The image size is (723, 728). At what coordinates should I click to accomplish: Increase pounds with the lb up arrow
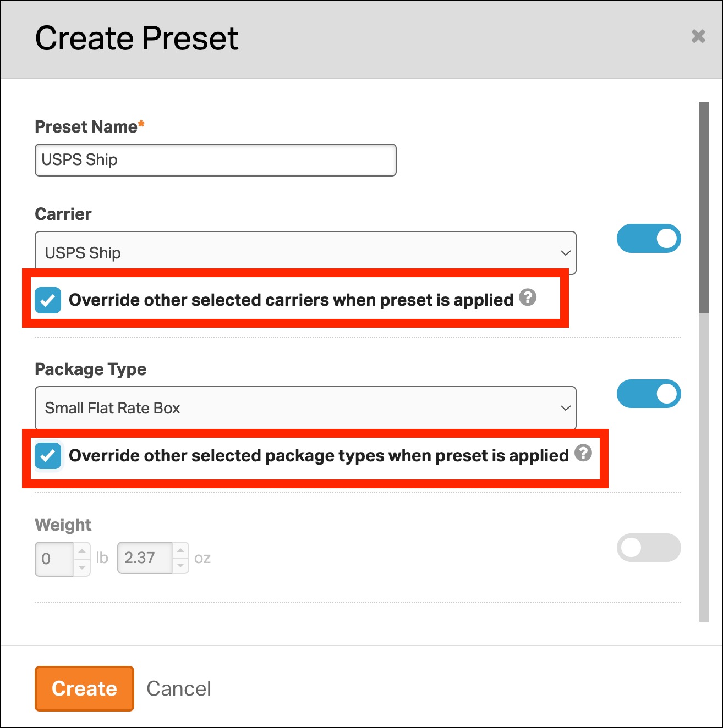[81, 550]
